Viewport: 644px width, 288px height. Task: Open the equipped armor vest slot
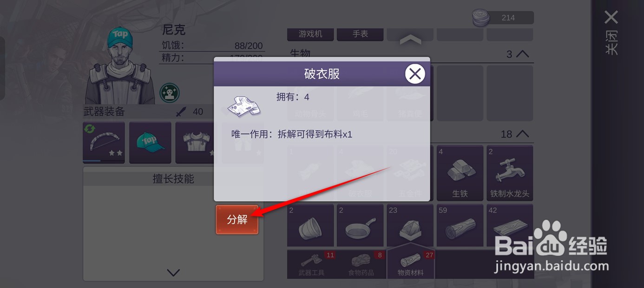tap(195, 143)
